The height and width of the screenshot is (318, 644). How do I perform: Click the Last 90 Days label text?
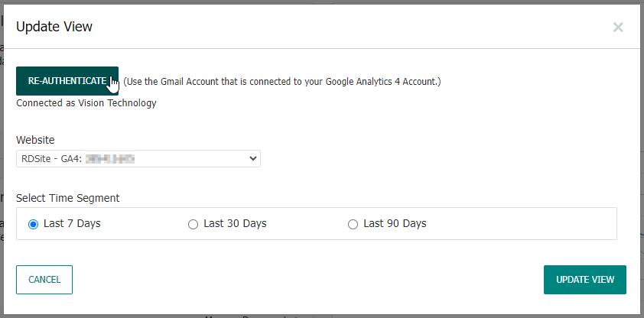tap(395, 224)
